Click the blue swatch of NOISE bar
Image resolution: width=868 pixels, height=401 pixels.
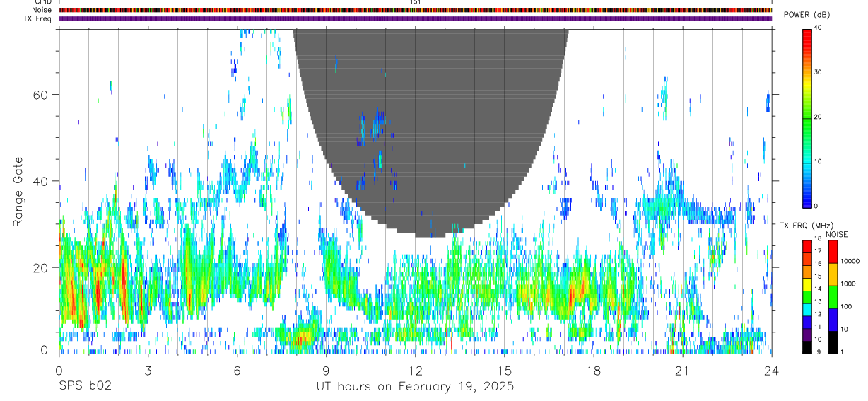click(833, 319)
